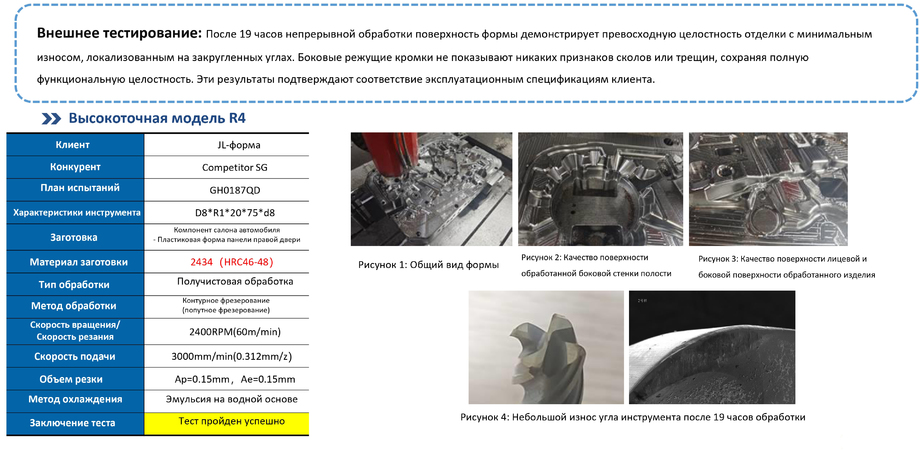920x450 pixels.
Task: Select the 'Характеристики инструмента' header cell
Action: [x=75, y=212]
